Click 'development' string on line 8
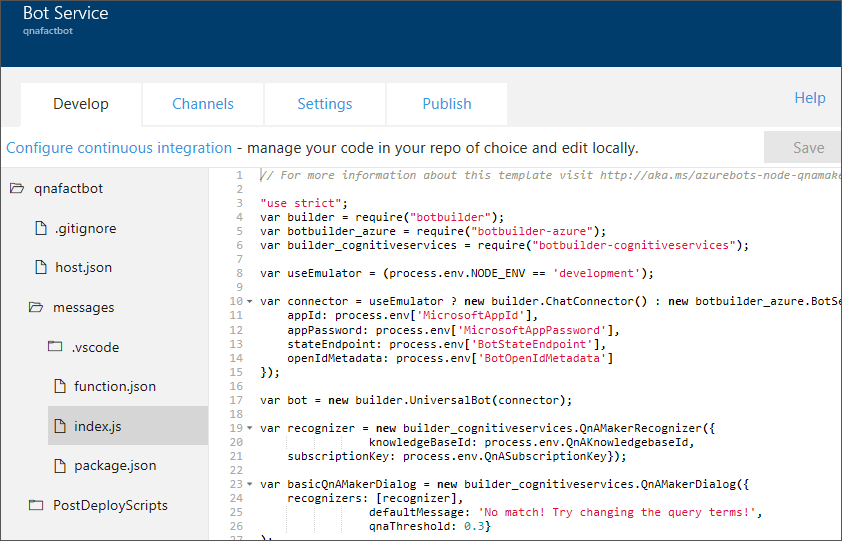Image resolution: width=842 pixels, height=541 pixels. [597, 273]
